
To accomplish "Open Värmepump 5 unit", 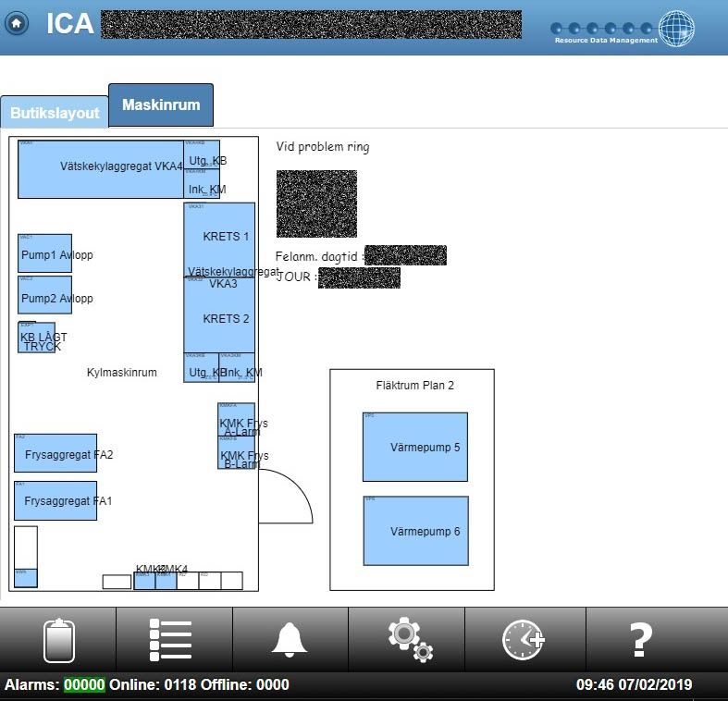I will click(x=414, y=447).
